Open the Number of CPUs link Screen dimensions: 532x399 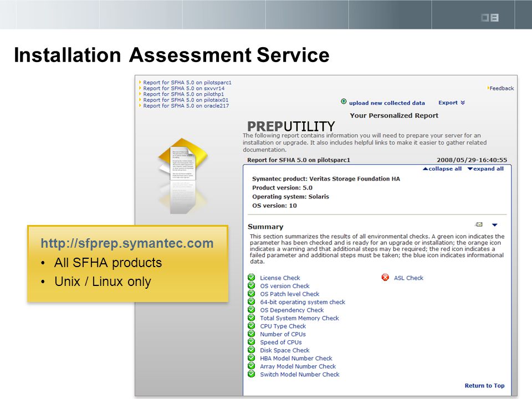(x=283, y=334)
